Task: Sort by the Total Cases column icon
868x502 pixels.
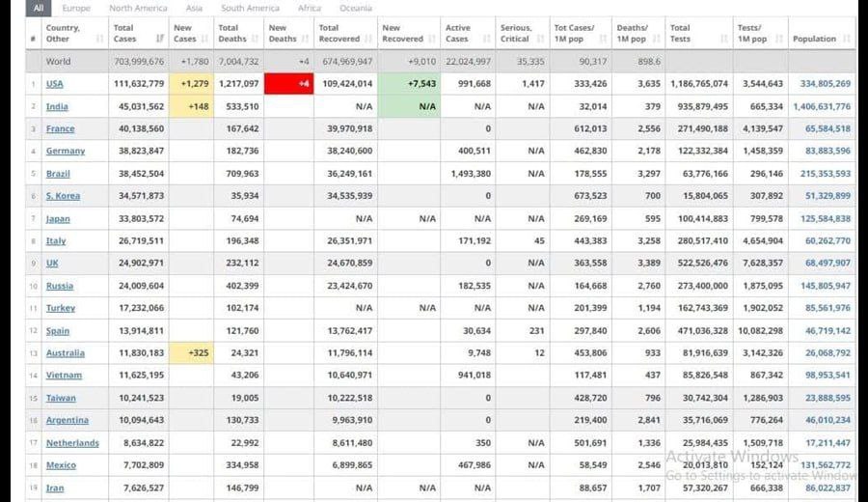Action: point(161,39)
